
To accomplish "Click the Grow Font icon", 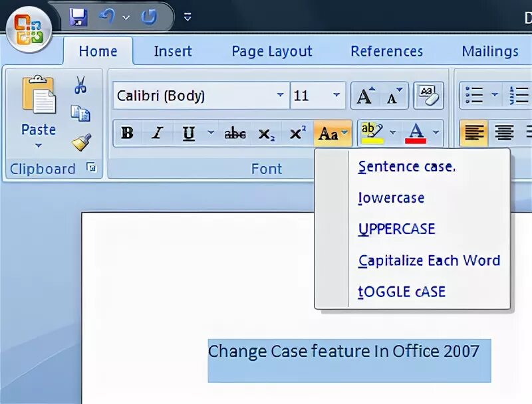I will pyautogui.click(x=366, y=96).
